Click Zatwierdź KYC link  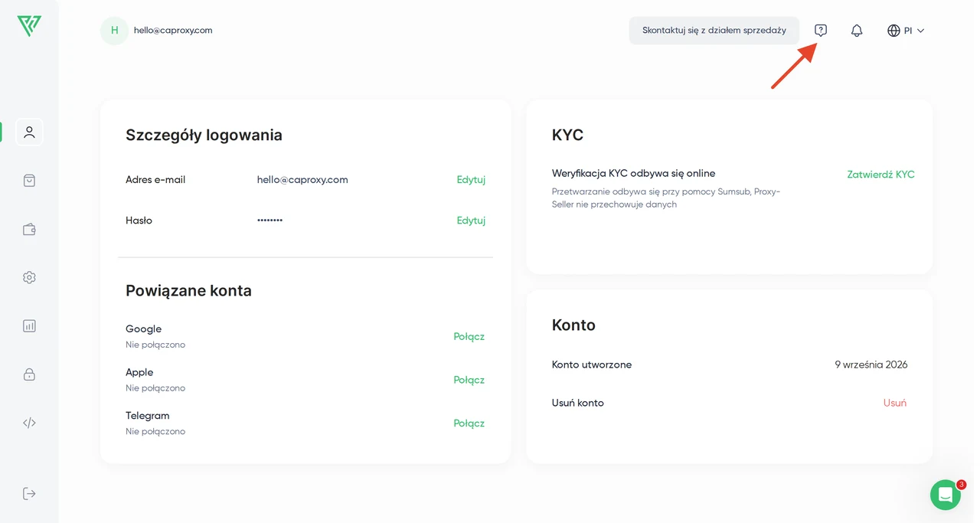click(880, 175)
